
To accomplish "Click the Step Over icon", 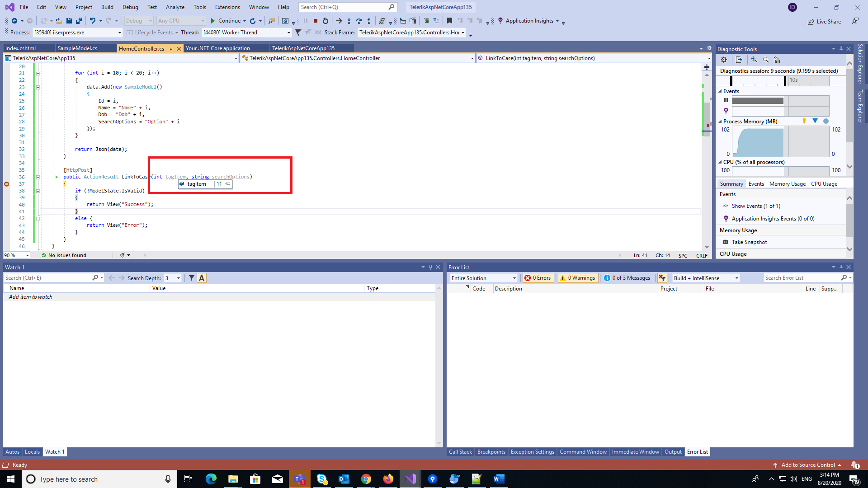I will (x=359, y=21).
